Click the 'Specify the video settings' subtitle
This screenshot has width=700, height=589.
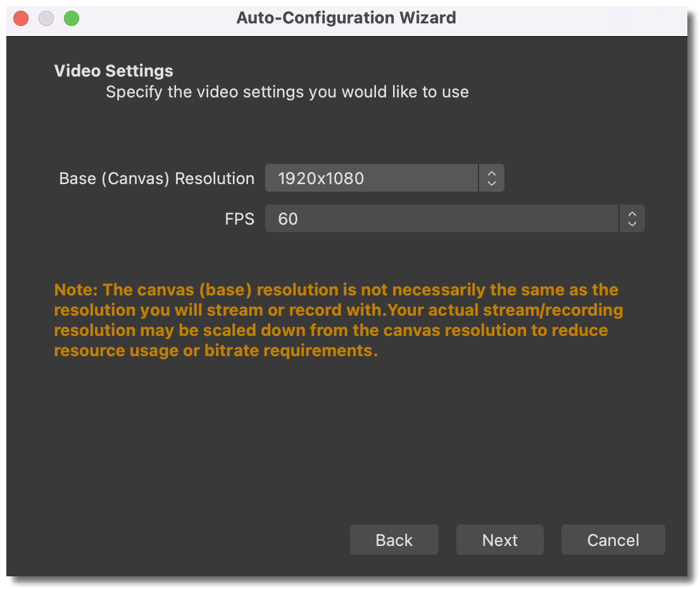pyautogui.click(x=287, y=92)
